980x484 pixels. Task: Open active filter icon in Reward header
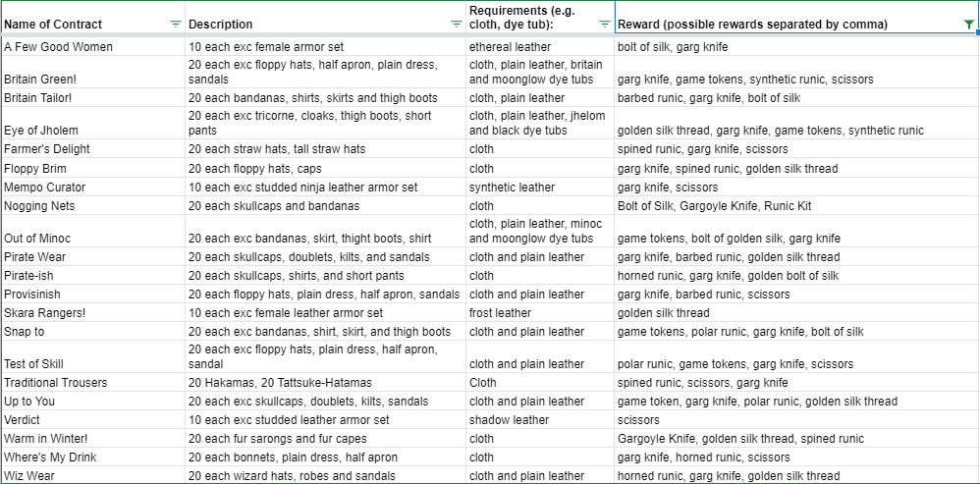pos(969,25)
